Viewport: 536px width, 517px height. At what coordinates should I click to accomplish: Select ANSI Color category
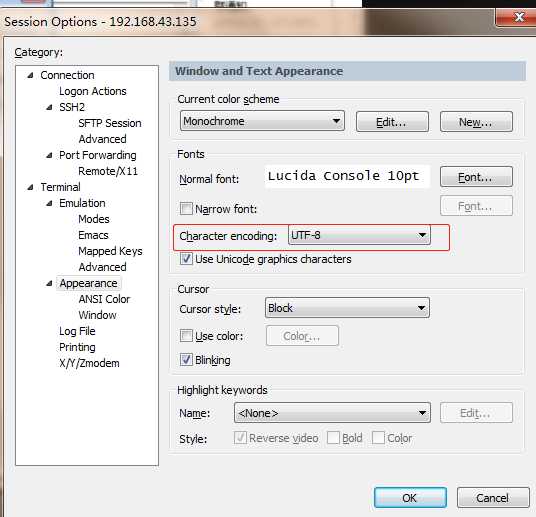(104, 299)
